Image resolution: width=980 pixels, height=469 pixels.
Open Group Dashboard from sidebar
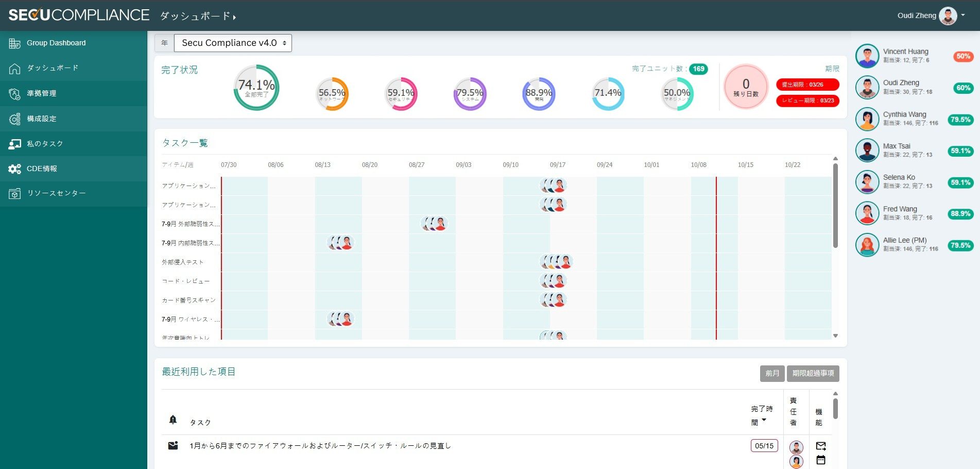tap(74, 43)
